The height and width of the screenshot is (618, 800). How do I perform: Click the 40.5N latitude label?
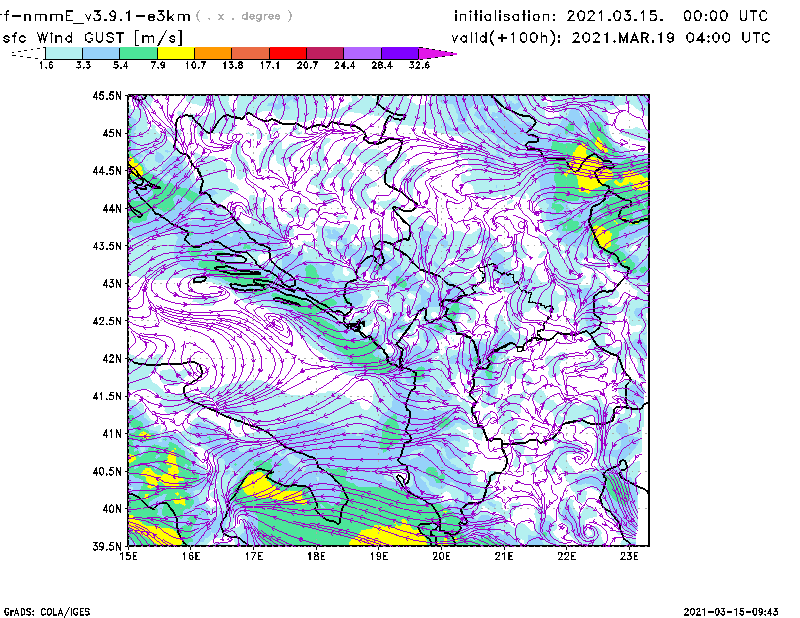click(107, 472)
